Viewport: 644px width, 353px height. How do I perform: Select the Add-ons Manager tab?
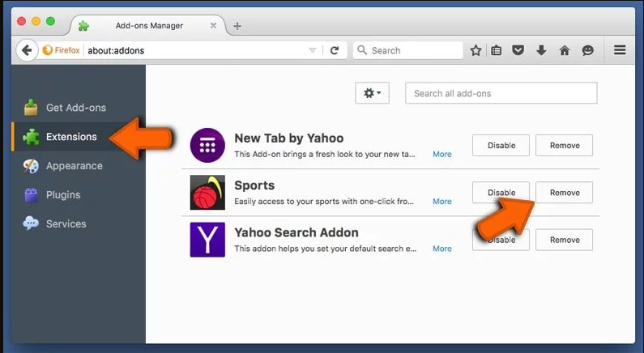[149, 25]
